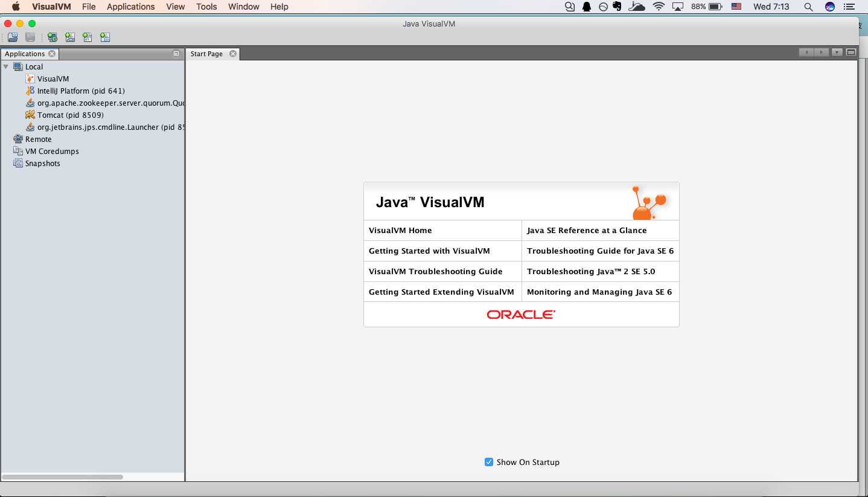Close the Applications panel tab
Screen dimensions: 868x497
click(52, 54)
